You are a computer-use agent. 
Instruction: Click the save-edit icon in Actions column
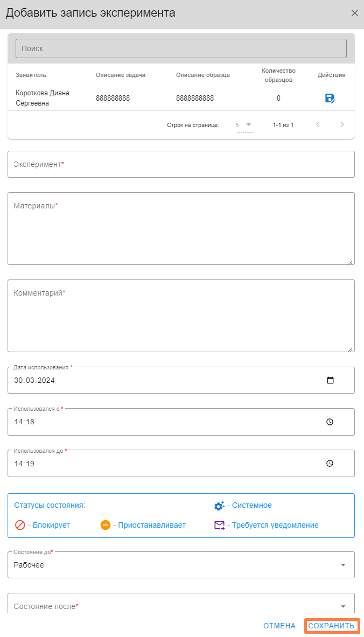coord(330,98)
